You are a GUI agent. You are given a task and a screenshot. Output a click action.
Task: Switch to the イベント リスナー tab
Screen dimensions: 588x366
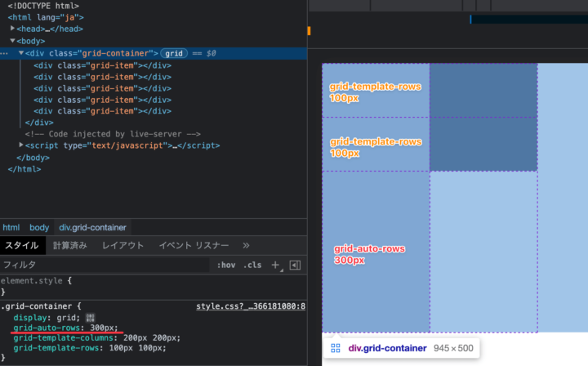click(194, 246)
